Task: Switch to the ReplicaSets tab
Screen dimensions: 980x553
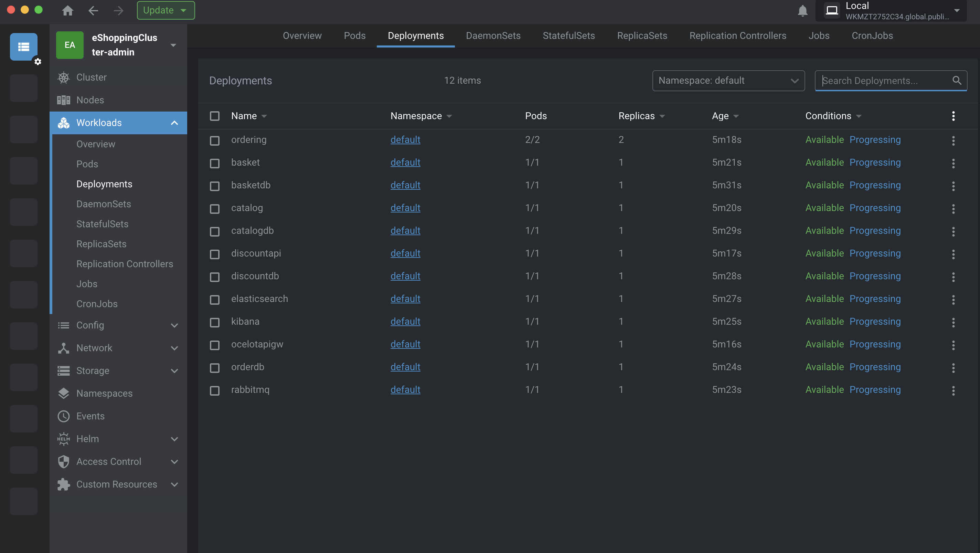Action: point(642,35)
